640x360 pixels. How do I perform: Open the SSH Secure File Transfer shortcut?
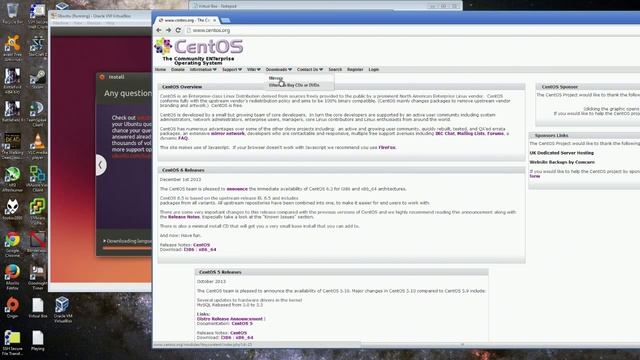coord(13,343)
